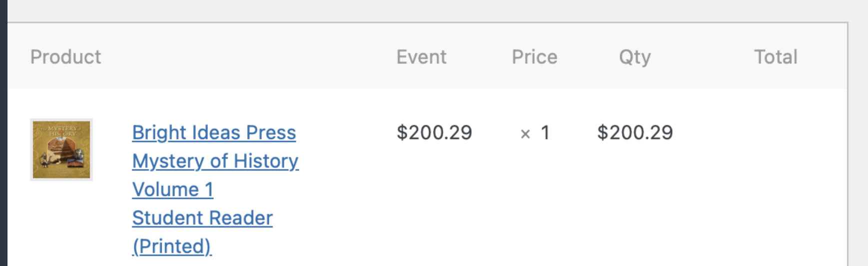Select the Event column header
The width and height of the screenshot is (868, 266).
click(x=421, y=57)
